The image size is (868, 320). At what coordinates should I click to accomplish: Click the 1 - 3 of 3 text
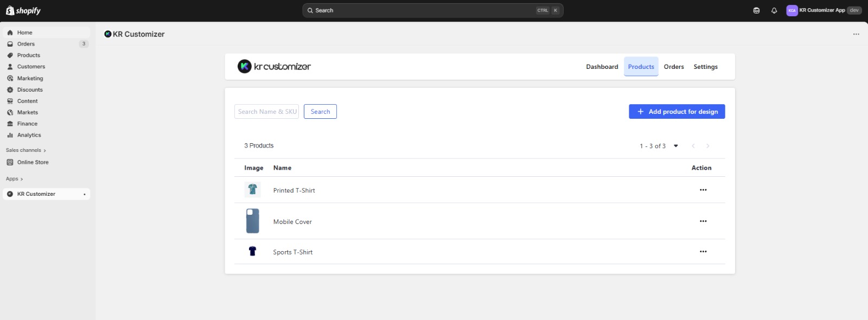coord(653,146)
